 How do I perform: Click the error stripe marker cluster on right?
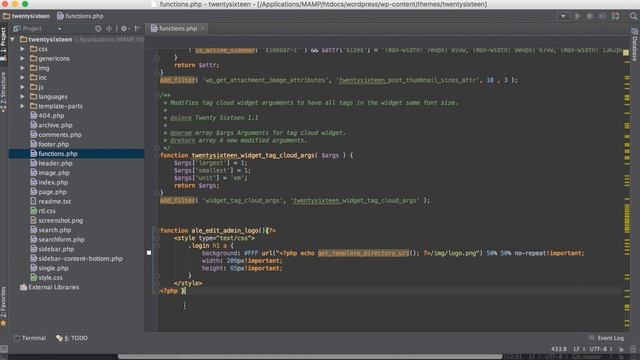click(x=627, y=219)
